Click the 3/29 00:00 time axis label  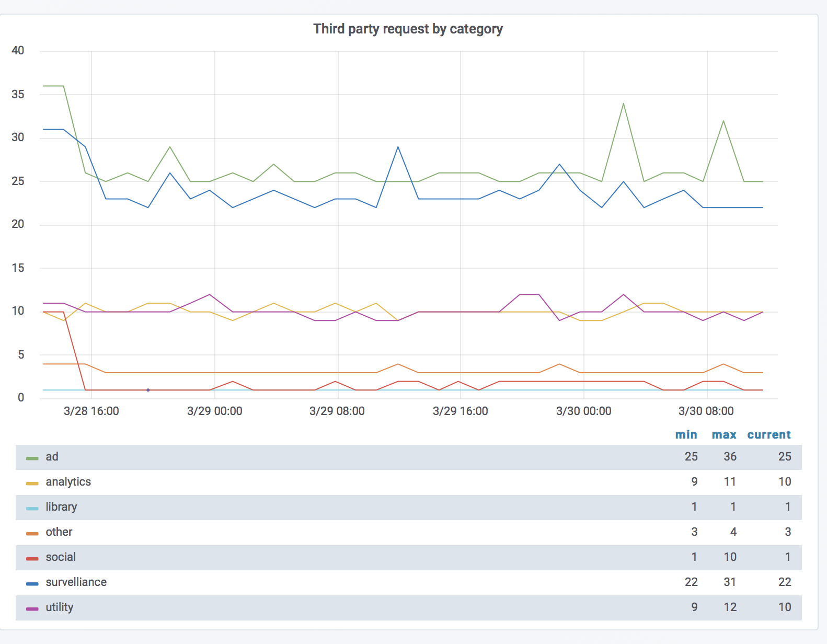point(215,411)
